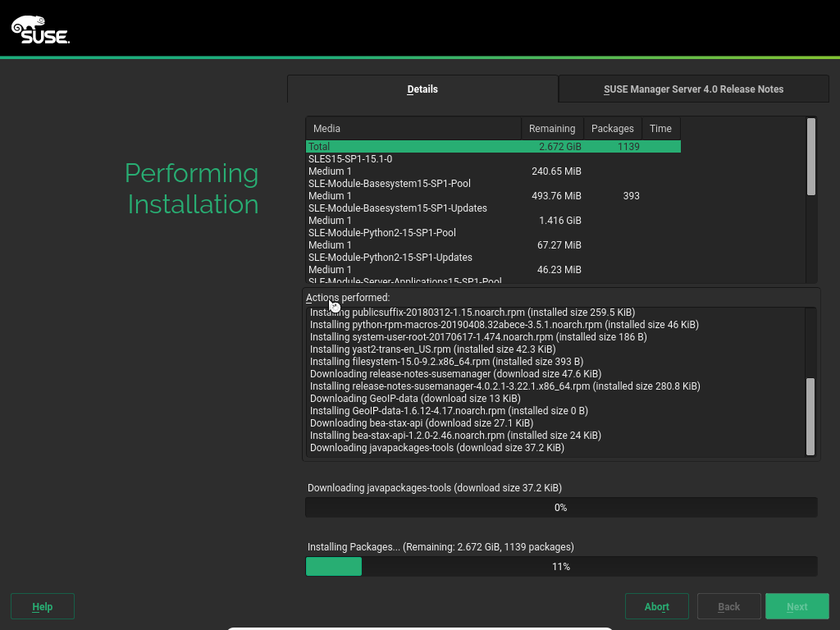840x630 pixels.
Task: Click the 0% package download progress bar
Action: coord(561,507)
